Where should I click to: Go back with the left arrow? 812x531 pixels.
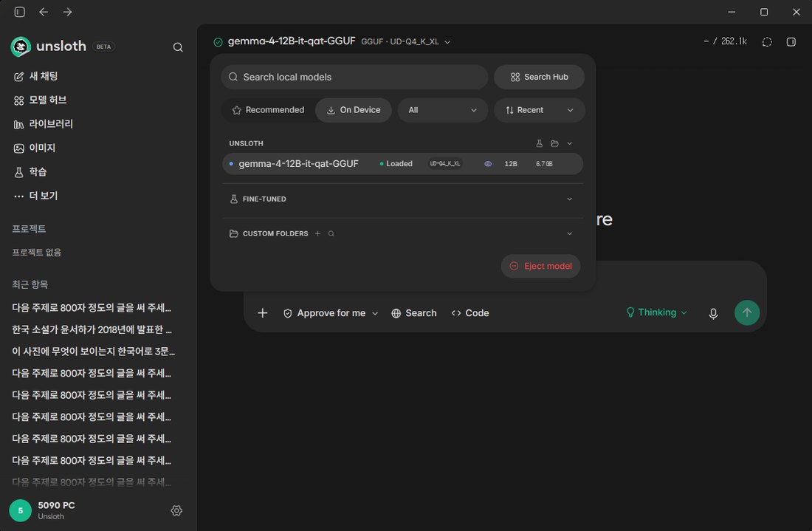pos(44,12)
